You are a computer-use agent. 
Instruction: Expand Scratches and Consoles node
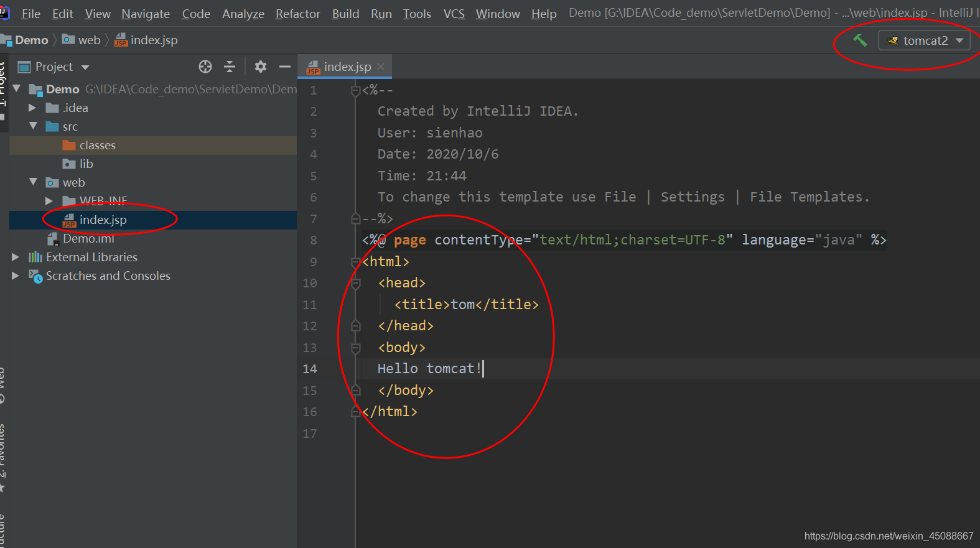pyautogui.click(x=16, y=276)
